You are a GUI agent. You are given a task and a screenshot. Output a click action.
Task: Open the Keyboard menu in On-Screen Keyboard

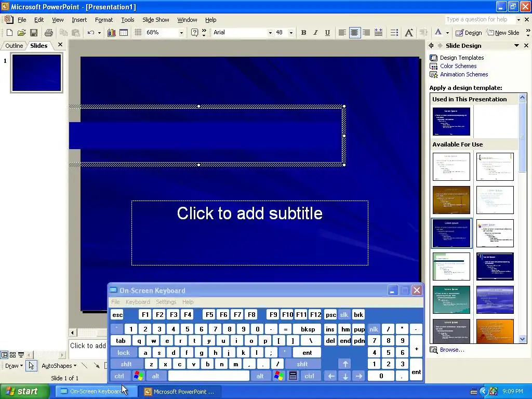coord(137,302)
